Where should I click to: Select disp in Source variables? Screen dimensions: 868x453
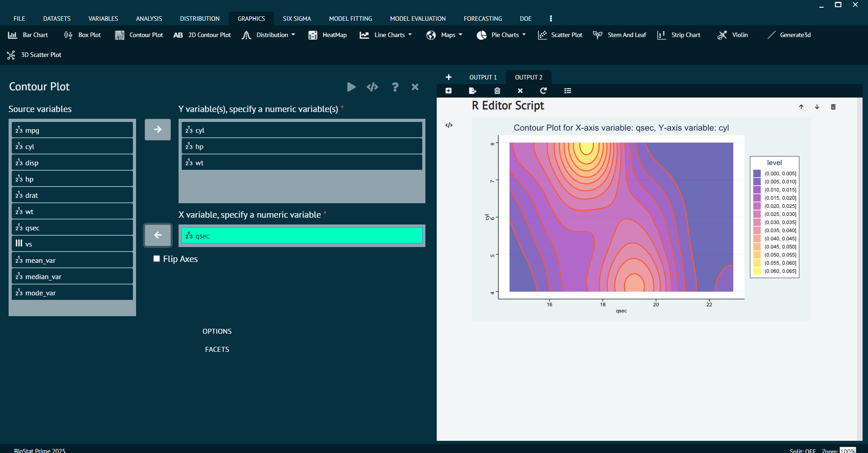[72, 163]
